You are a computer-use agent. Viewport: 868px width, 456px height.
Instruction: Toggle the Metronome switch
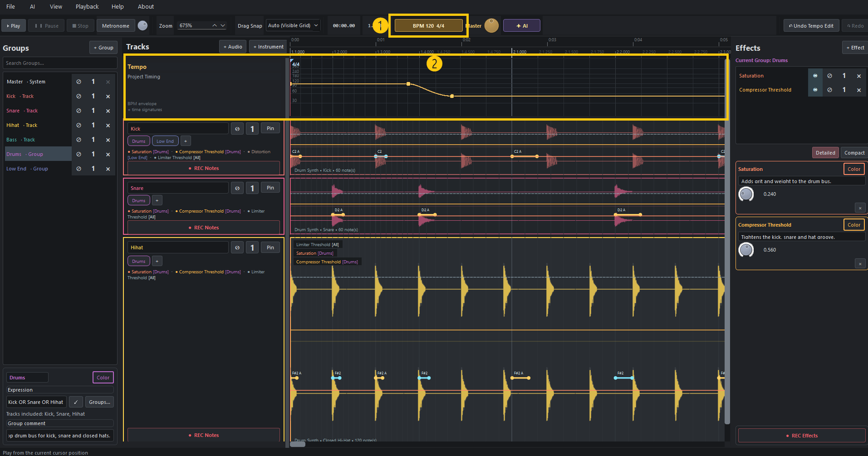pos(142,25)
